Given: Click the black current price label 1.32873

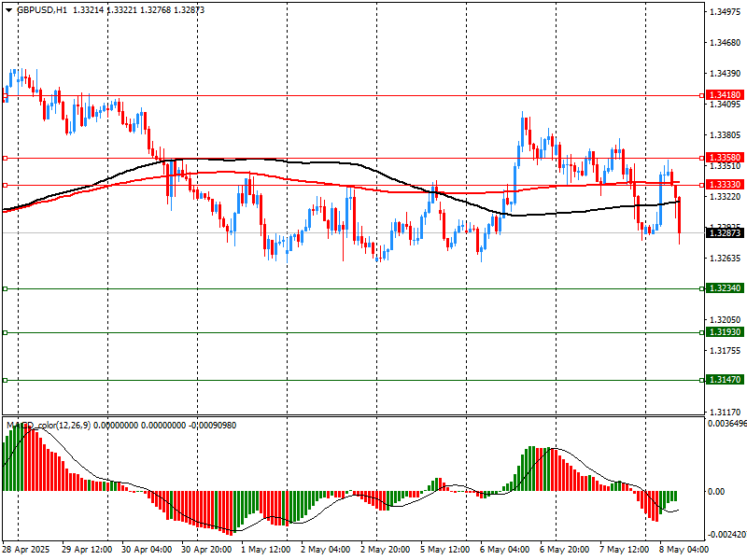Looking at the screenshot, I should 725,232.
